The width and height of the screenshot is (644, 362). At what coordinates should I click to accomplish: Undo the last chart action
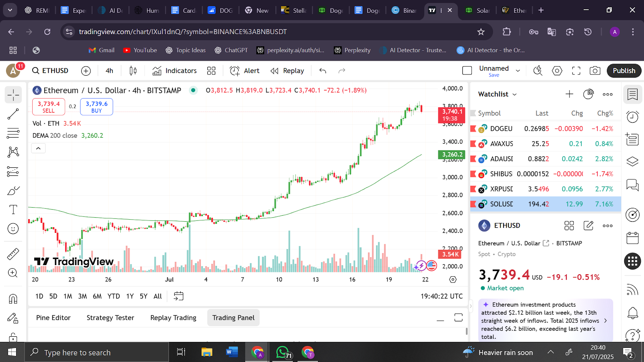323,71
